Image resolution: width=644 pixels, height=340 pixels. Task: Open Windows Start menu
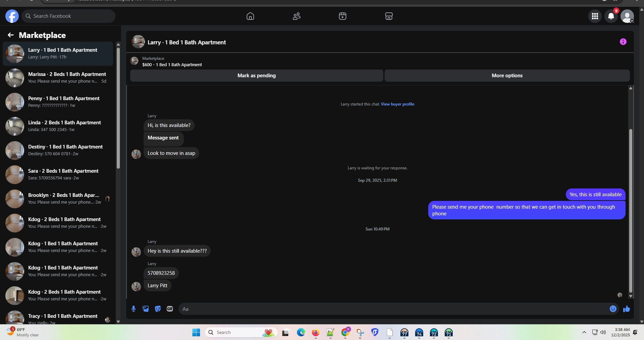point(196,332)
